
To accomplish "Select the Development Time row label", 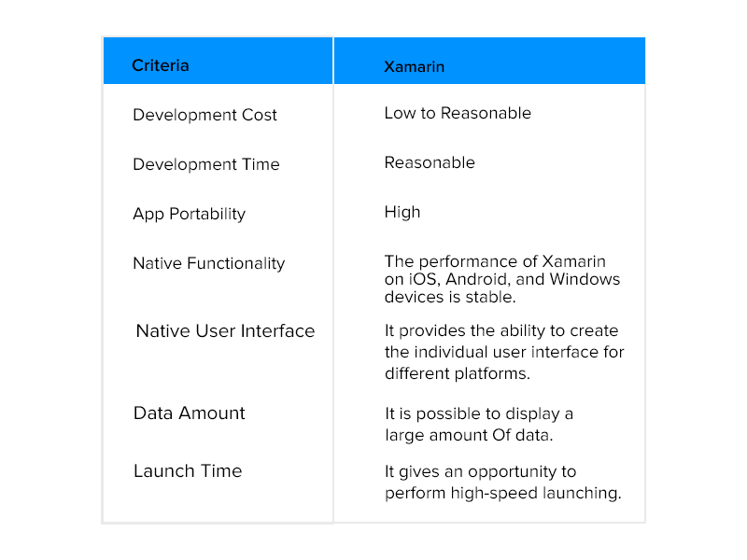I will click(x=205, y=164).
